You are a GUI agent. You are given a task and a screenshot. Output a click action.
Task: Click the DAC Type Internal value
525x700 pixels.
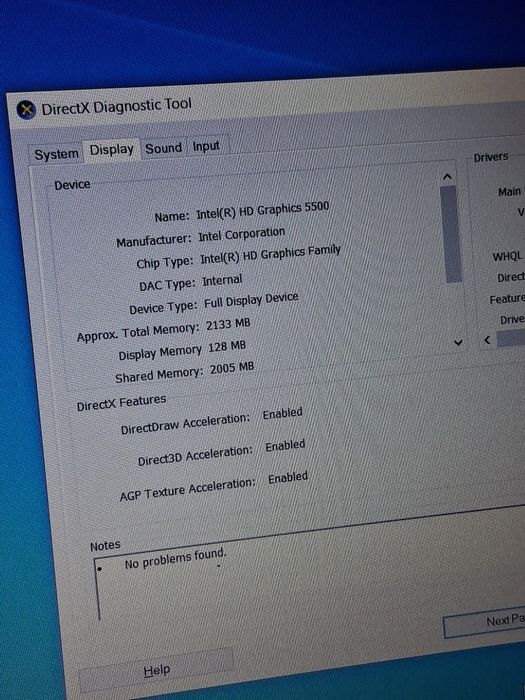pyautogui.click(x=222, y=280)
